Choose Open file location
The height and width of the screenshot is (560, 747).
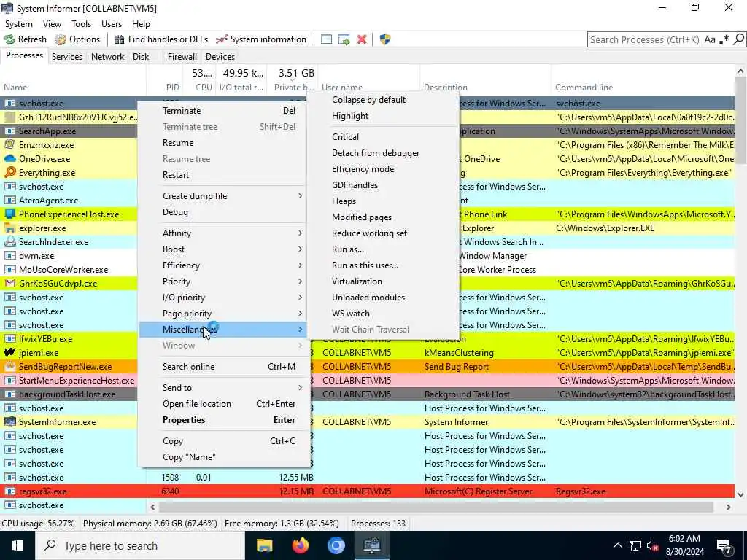point(223,404)
